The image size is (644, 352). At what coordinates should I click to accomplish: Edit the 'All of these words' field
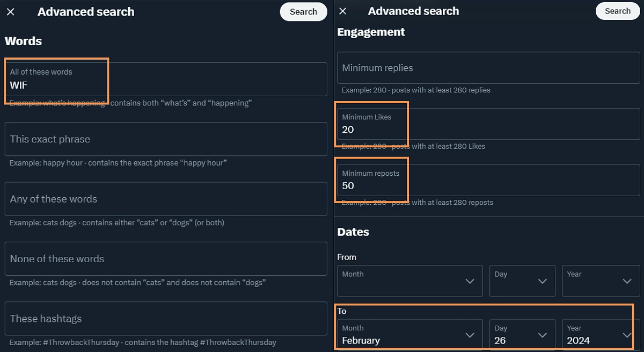coord(166,79)
